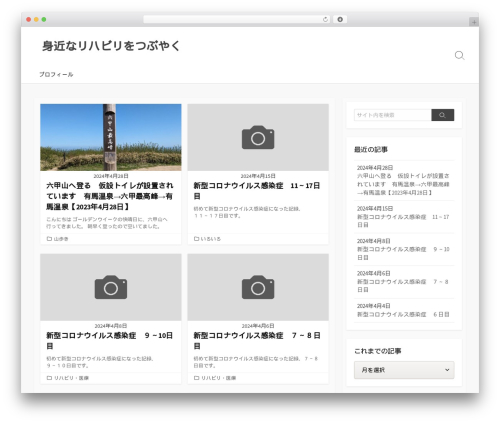The width and height of the screenshot is (500, 423).
Task: Click the red close window dot
Action: pyautogui.click(x=29, y=20)
